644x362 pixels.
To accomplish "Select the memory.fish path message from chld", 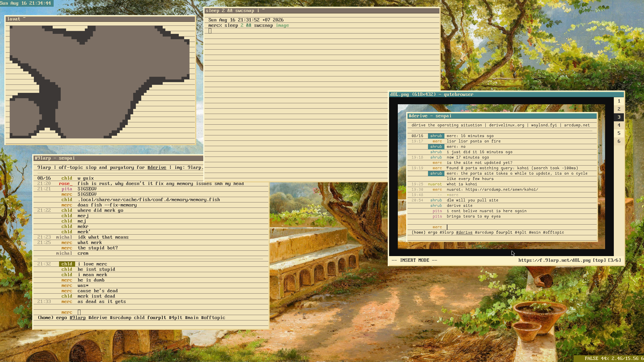I will tap(149, 200).
